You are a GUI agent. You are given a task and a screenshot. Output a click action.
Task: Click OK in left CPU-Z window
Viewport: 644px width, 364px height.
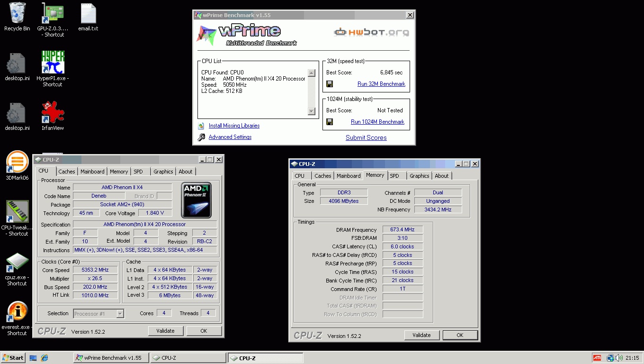click(x=204, y=331)
